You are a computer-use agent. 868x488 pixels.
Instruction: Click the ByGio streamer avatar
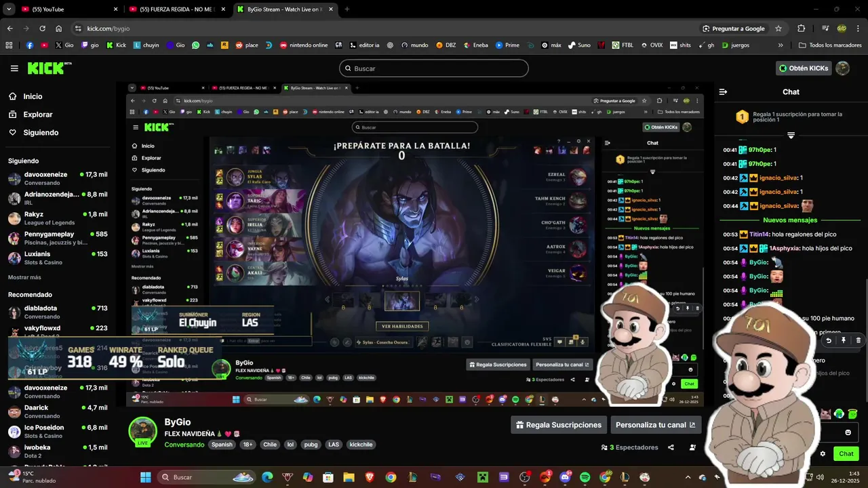[143, 431]
